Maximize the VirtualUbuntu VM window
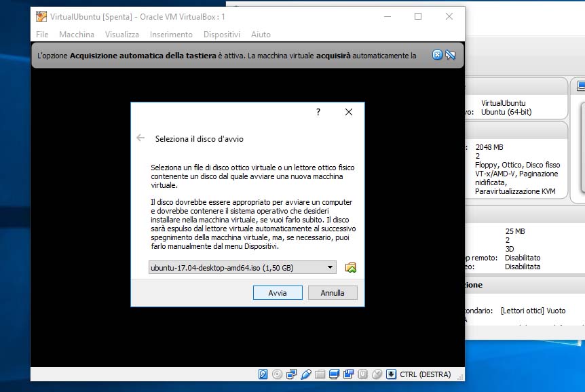This screenshot has height=392, width=585. tap(418, 16)
